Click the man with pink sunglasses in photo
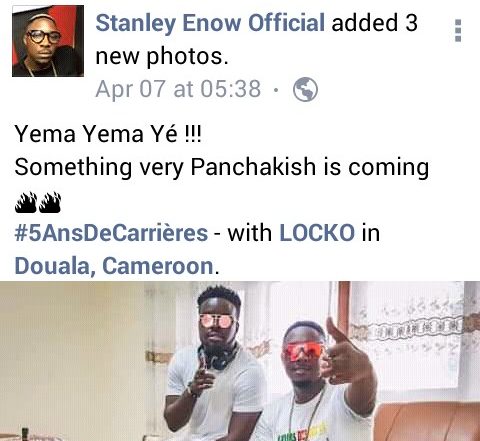Image resolution: width=480 pixels, height=441 pixels. [217, 360]
